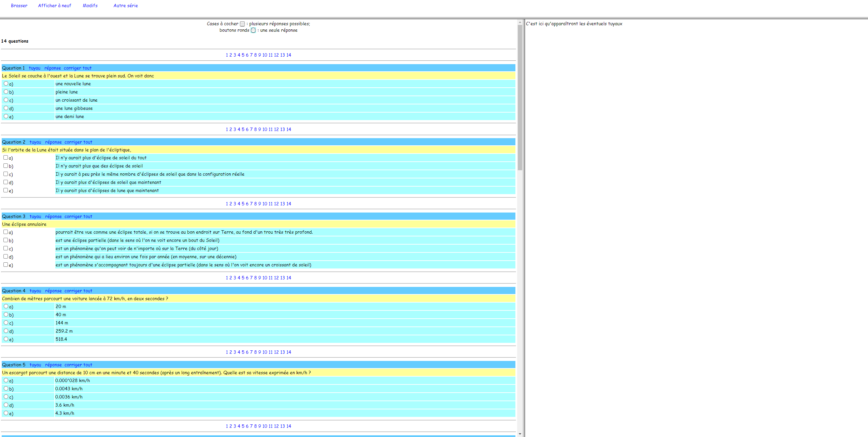
Task: Select 'pleine lune' radio for Question 1
Action: tap(6, 92)
